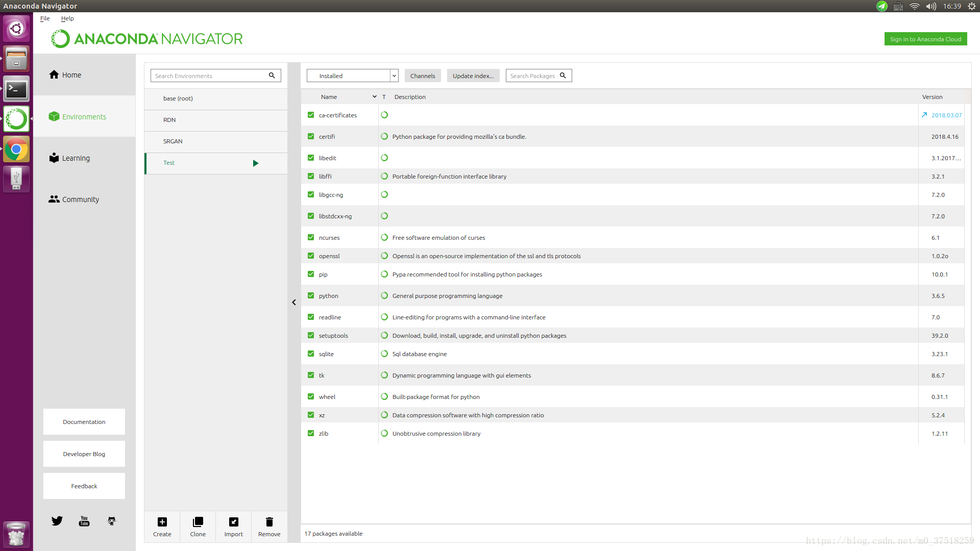This screenshot has height=551, width=980.
Task: Open Ubuntu dash from the launcher
Action: point(16,29)
